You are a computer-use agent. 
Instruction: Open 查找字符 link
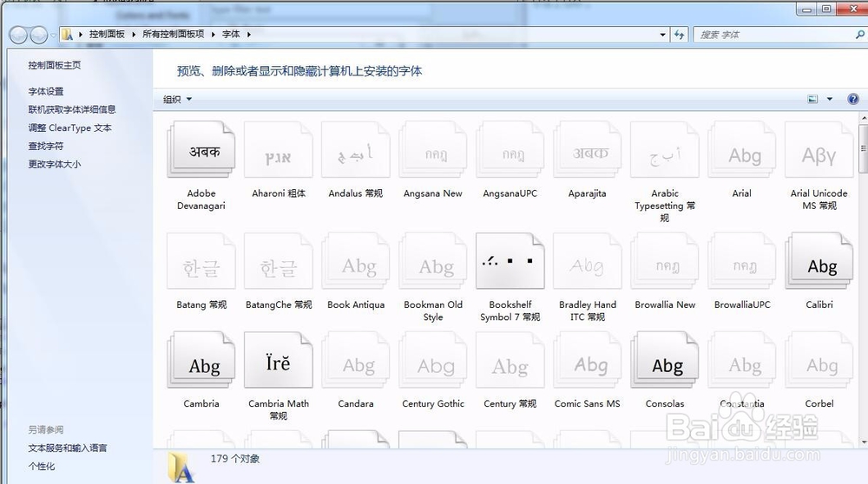(x=46, y=146)
